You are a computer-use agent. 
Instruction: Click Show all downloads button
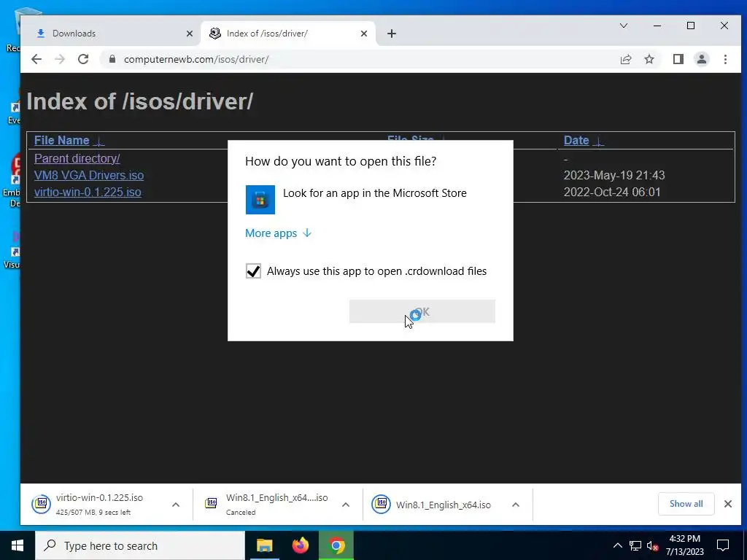tap(686, 504)
